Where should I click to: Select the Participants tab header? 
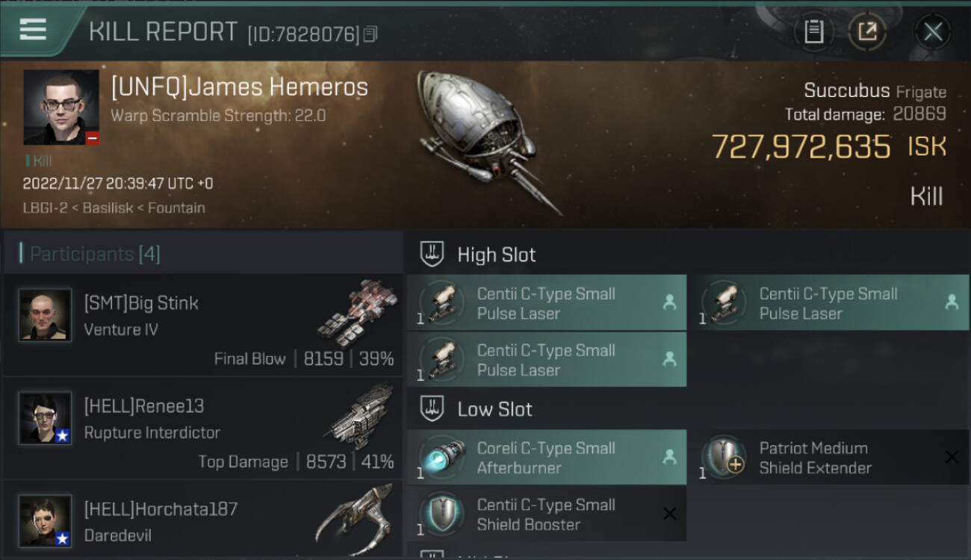[94, 254]
